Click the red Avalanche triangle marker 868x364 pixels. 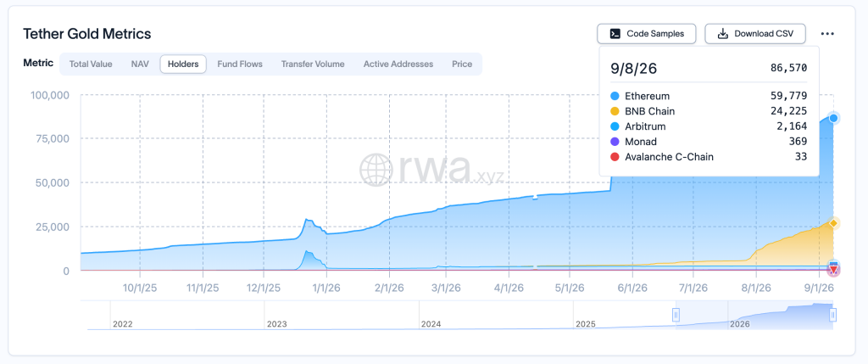833,270
